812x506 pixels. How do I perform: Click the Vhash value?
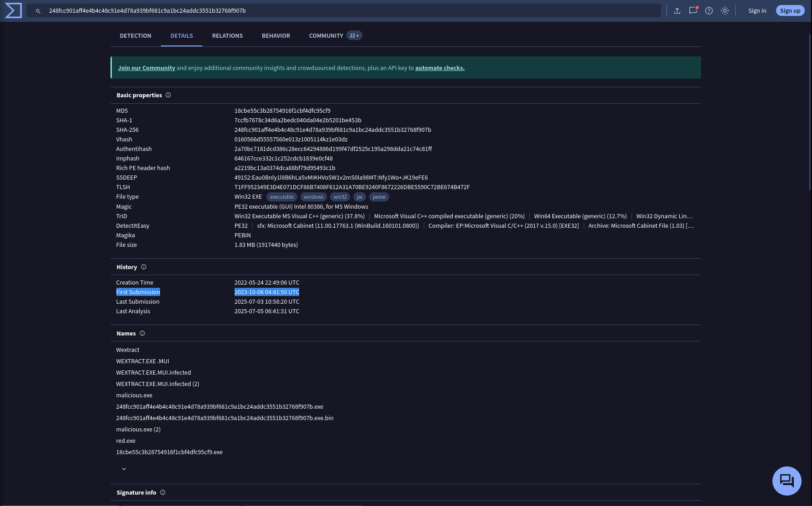tap(291, 139)
